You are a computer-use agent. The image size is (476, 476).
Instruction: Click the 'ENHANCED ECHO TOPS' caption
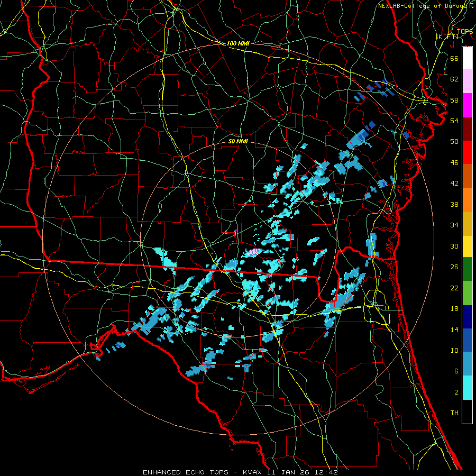click(186, 472)
